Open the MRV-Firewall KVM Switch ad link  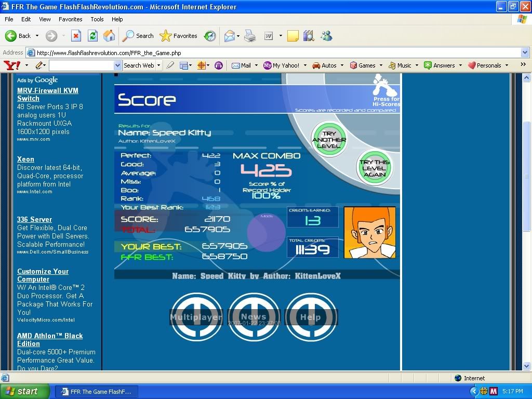pos(47,94)
